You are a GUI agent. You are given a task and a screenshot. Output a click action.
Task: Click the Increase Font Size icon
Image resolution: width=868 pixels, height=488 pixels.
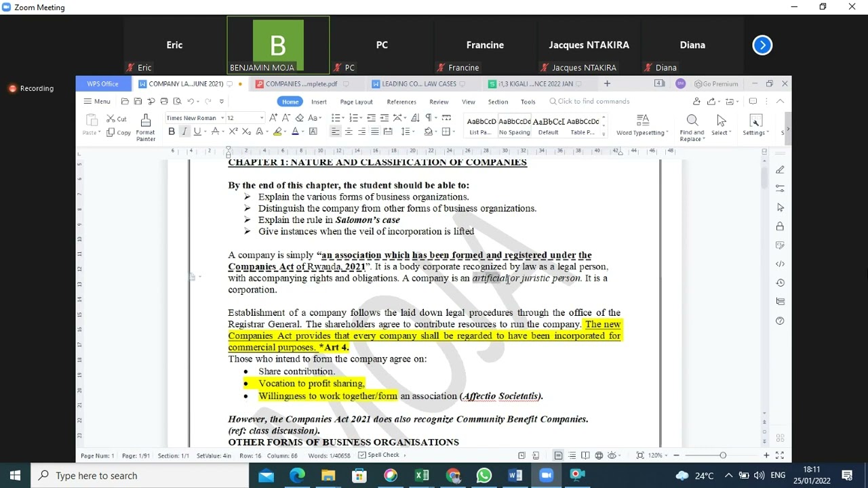(x=273, y=118)
